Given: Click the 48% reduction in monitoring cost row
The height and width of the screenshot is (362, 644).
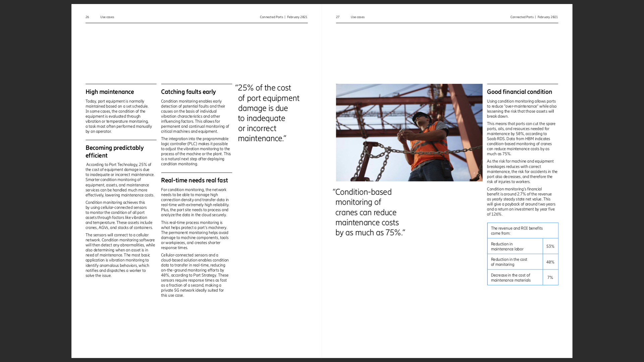Looking at the screenshot, I should 522,262.
